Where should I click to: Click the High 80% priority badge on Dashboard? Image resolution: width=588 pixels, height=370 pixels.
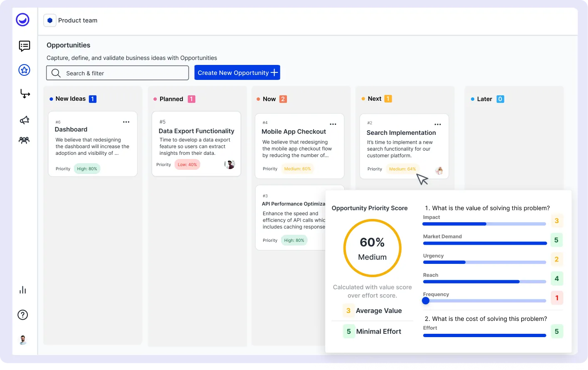pos(87,169)
